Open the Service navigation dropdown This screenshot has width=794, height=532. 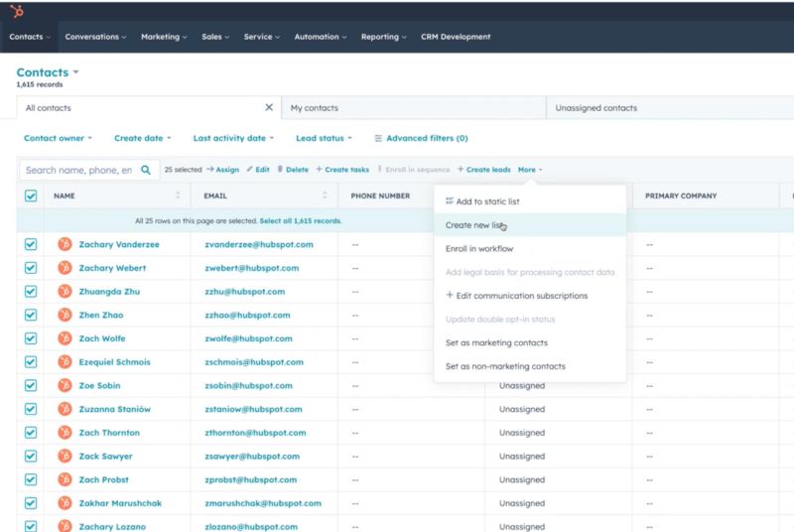(x=262, y=37)
